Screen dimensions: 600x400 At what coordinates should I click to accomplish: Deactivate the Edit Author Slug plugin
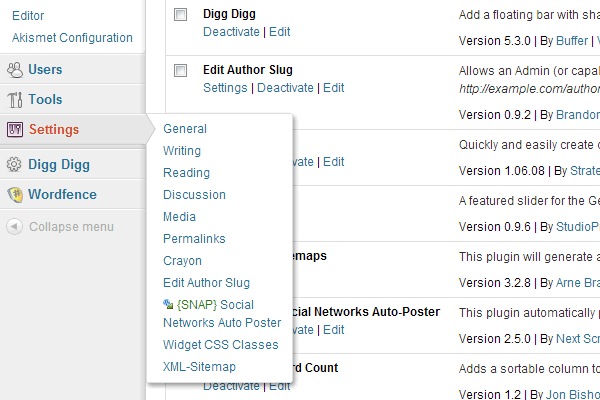[x=285, y=88]
